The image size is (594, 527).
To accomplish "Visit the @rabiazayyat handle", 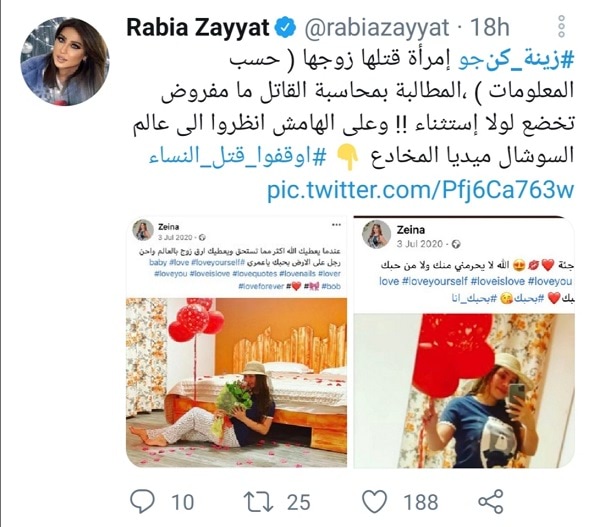I will [x=378, y=28].
